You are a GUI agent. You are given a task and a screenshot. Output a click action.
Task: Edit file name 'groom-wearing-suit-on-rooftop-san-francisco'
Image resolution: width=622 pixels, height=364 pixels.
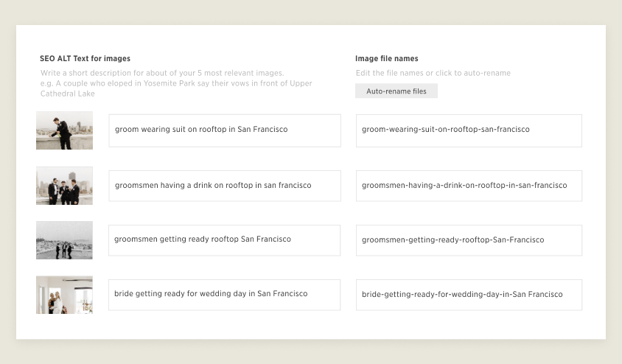(x=469, y=130)
